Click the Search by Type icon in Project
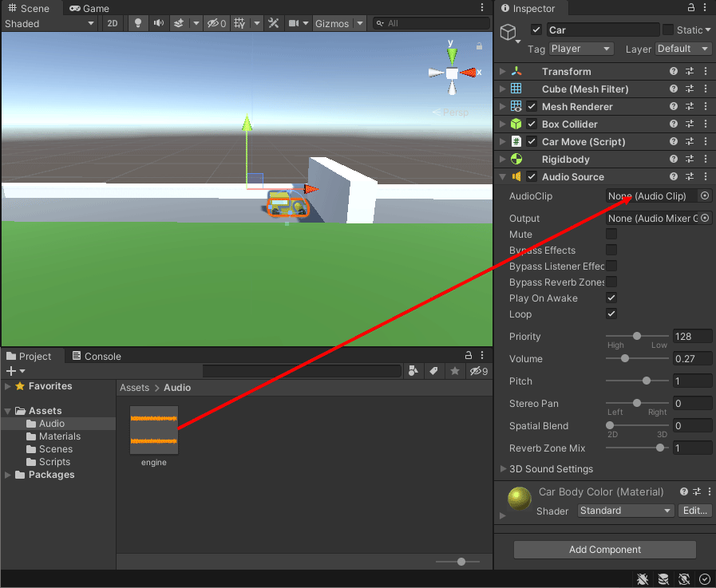The height and width of the screenshot is (588, 716). point(414,371)
